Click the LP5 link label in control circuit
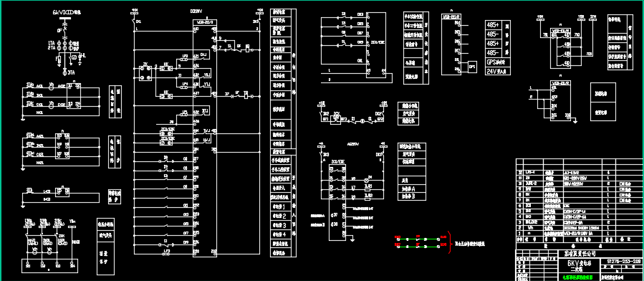The image size is (644, 281). [x=186, y=111]
